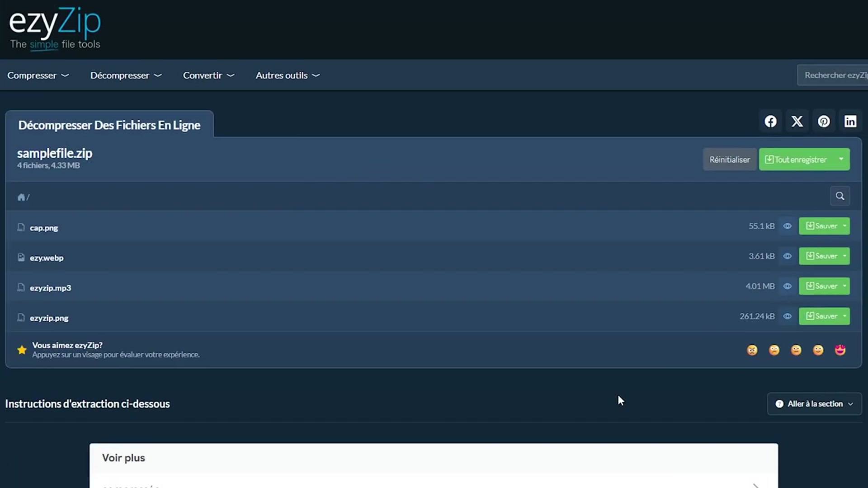Preview cap.png with eye icon
The image size is (868, 488).
tap(788, 226)
